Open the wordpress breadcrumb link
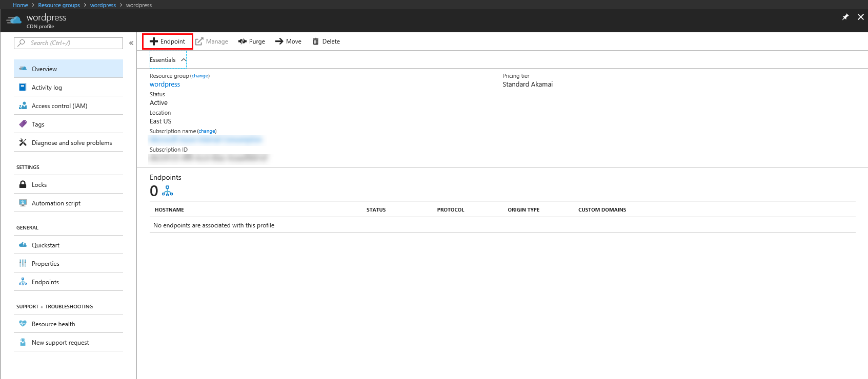Screen dimensions: 868x379 point(103,5)
